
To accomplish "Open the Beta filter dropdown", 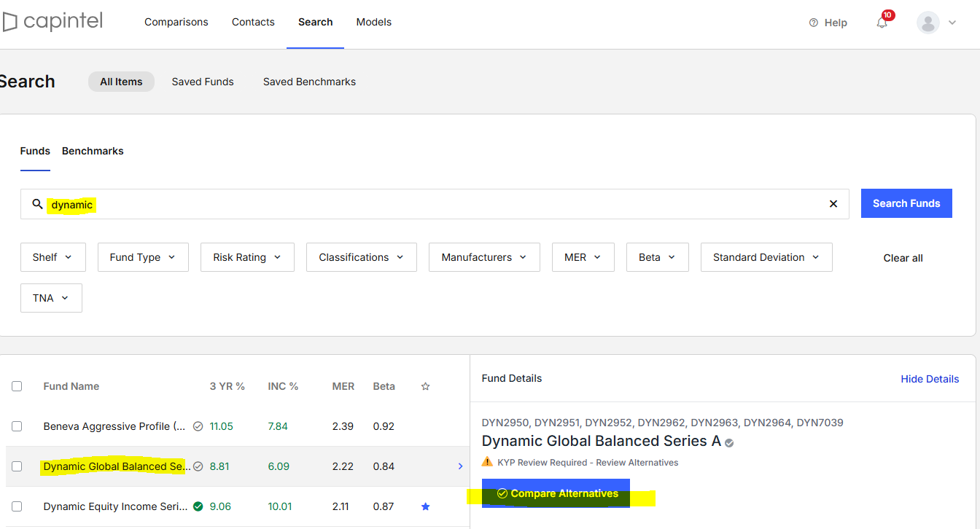I will (658, 257).
